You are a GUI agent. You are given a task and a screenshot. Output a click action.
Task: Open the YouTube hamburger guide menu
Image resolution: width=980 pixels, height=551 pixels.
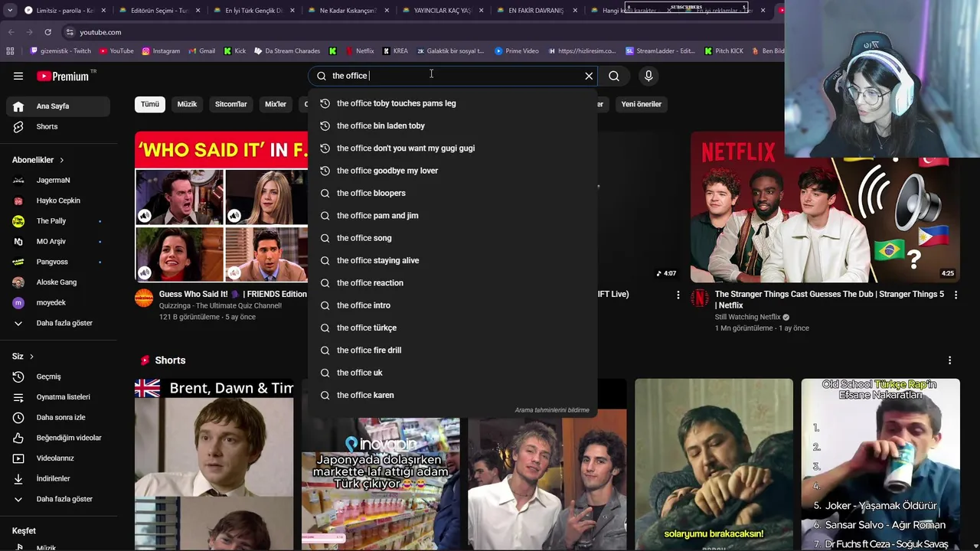click(18, 76)
